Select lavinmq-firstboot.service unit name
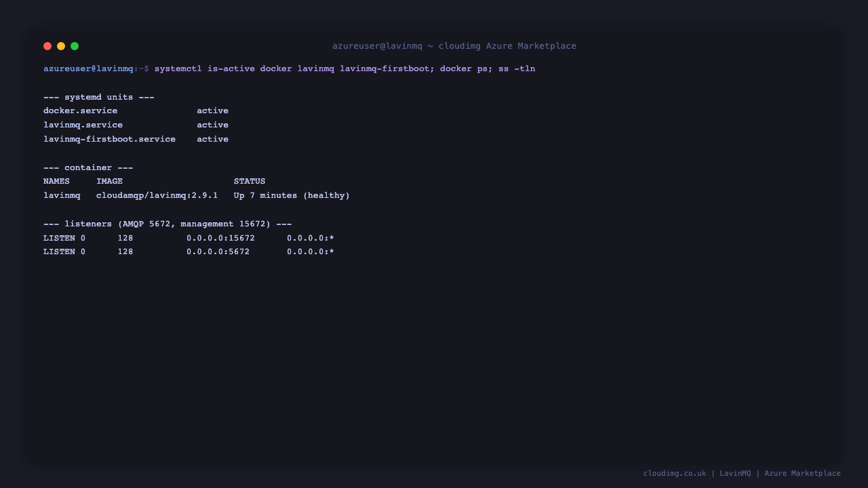868x488 pixels. tap(109, 139)
